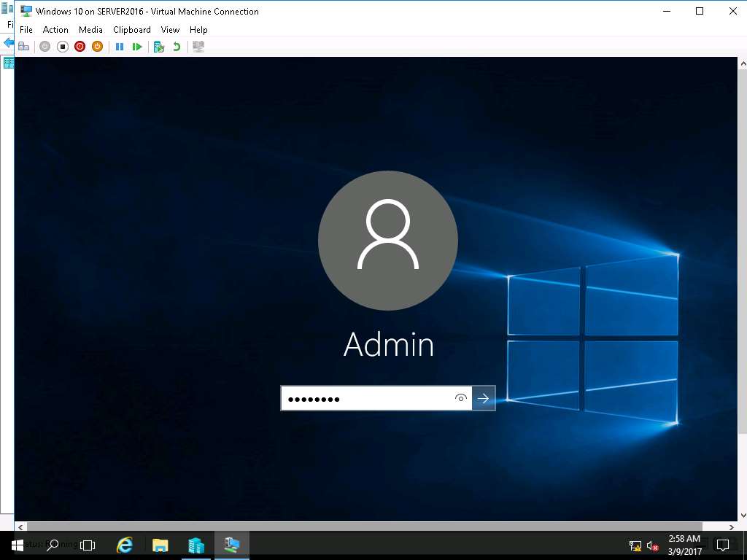Turn off the virtual machine
This screenshot has height=560, width=747.
coord(63,47)
